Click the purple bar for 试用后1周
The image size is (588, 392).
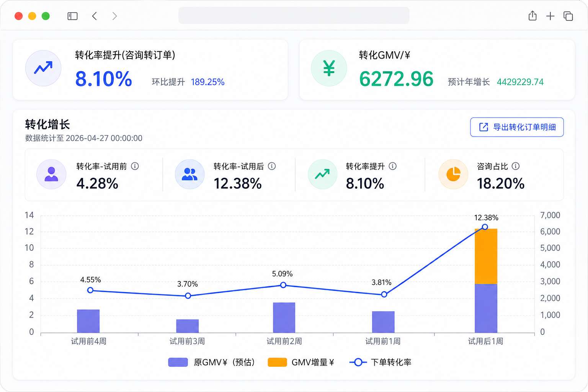click(486, 308)
